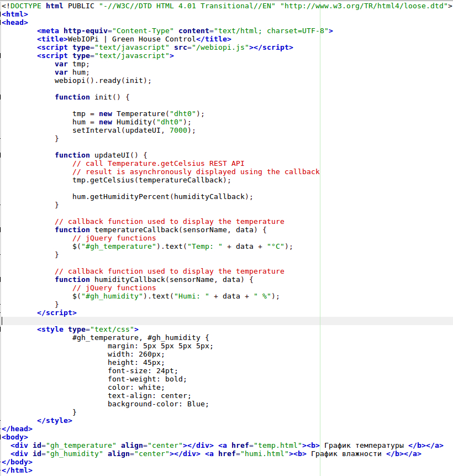Click the 'color: white;' rule

136,388
